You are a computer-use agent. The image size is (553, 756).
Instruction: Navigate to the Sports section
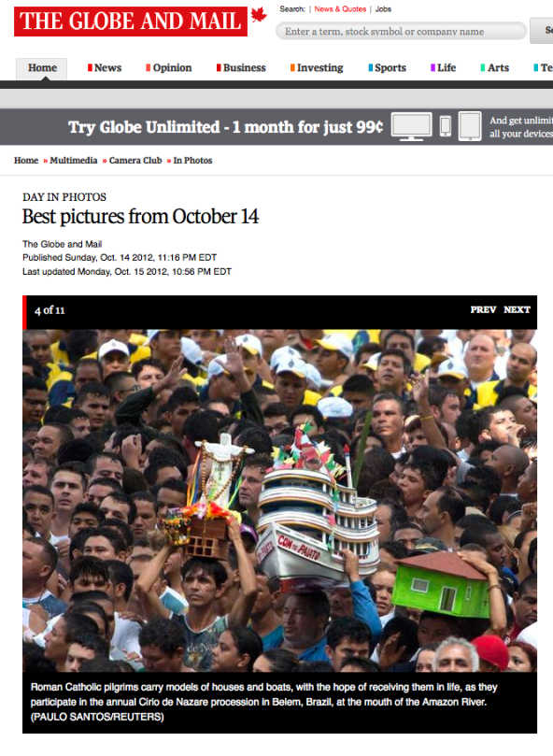387,68
